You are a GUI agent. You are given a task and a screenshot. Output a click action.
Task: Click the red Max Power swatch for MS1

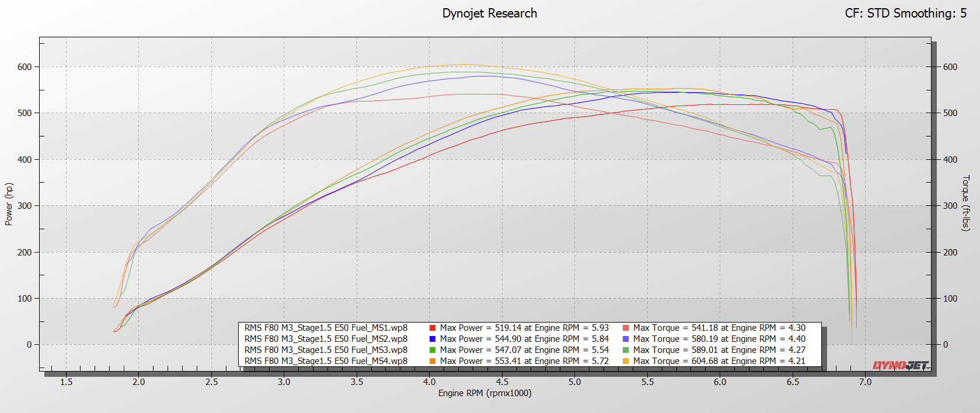coord(433,328)
